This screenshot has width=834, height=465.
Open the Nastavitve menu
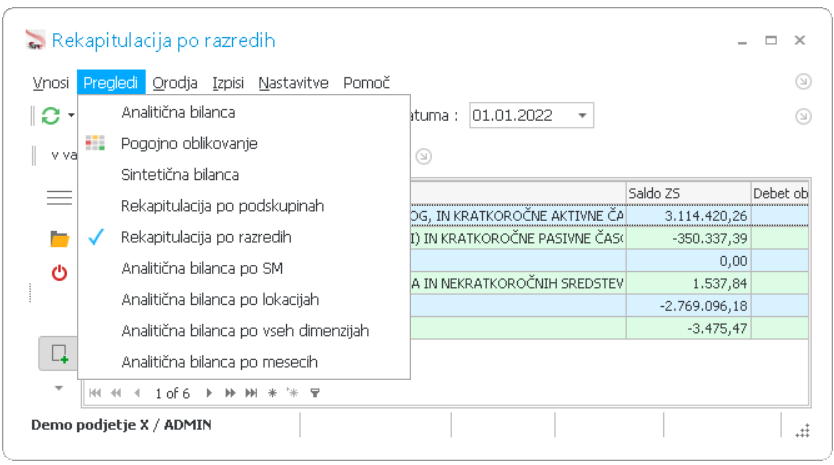(293, 82)
